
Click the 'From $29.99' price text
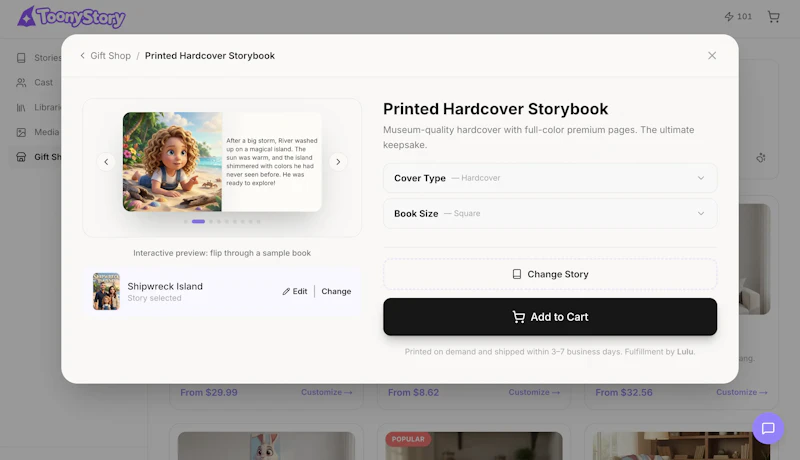point(209,392)
